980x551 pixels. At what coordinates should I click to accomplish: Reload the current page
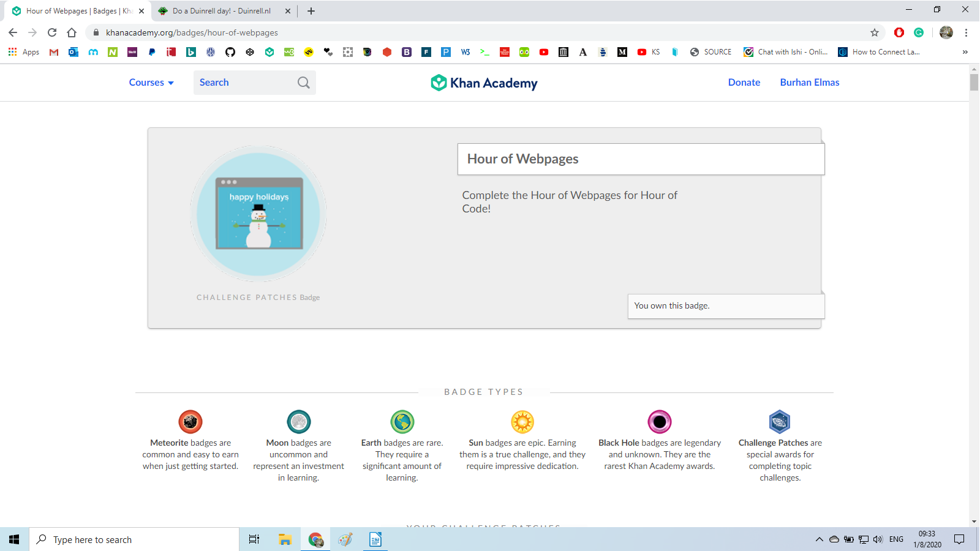52,32
